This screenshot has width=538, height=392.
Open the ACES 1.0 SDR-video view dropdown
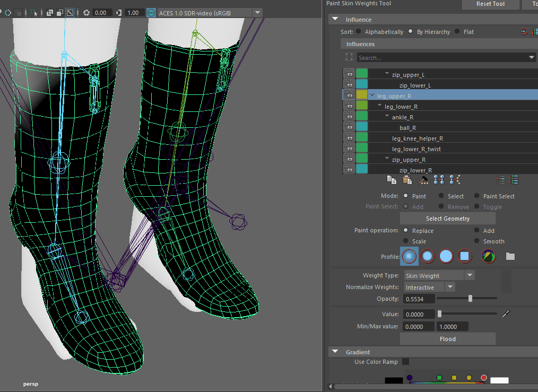coord(257,13)
